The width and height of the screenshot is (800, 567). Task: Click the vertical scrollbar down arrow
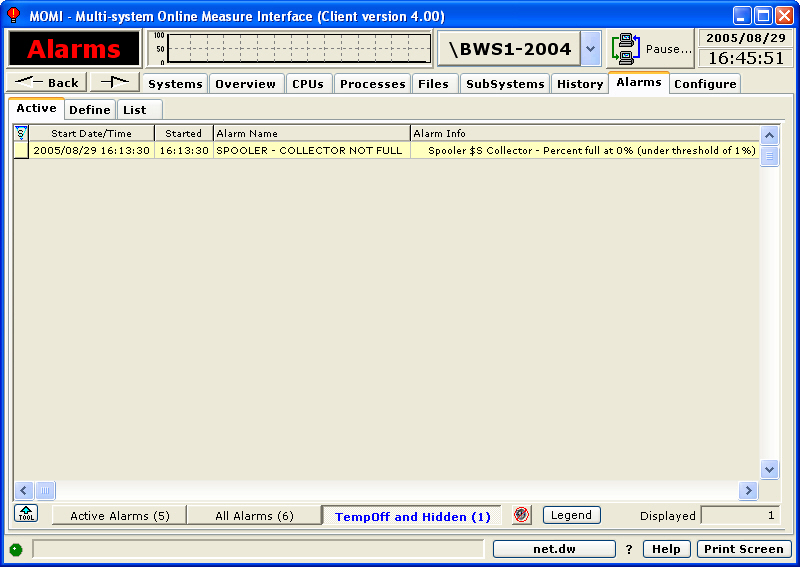tap(769, 469)
